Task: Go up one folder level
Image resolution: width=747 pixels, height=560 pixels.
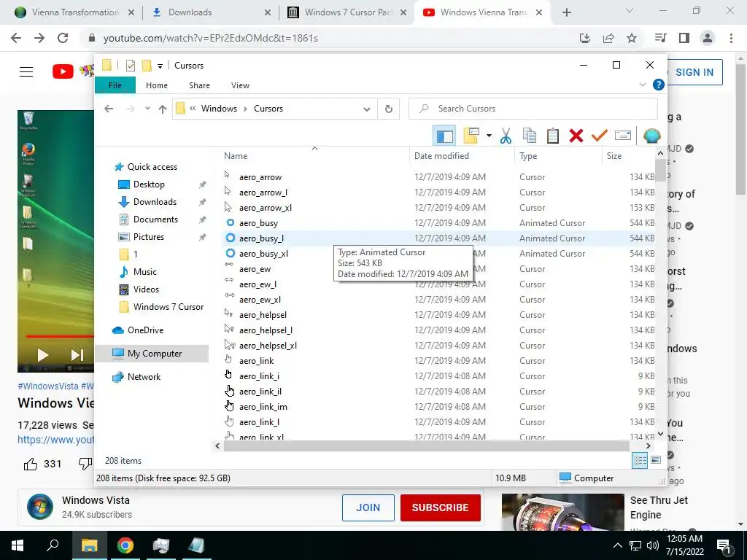Action: point(163,109)
